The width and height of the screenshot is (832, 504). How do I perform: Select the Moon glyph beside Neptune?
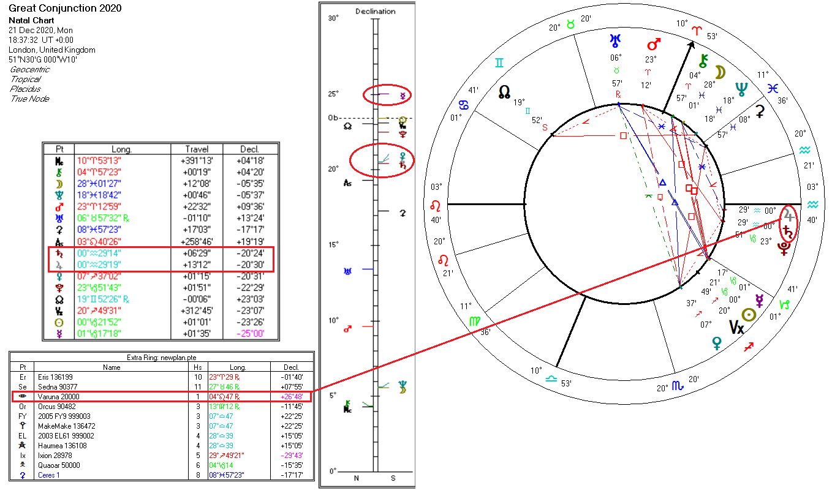point(720,72)
